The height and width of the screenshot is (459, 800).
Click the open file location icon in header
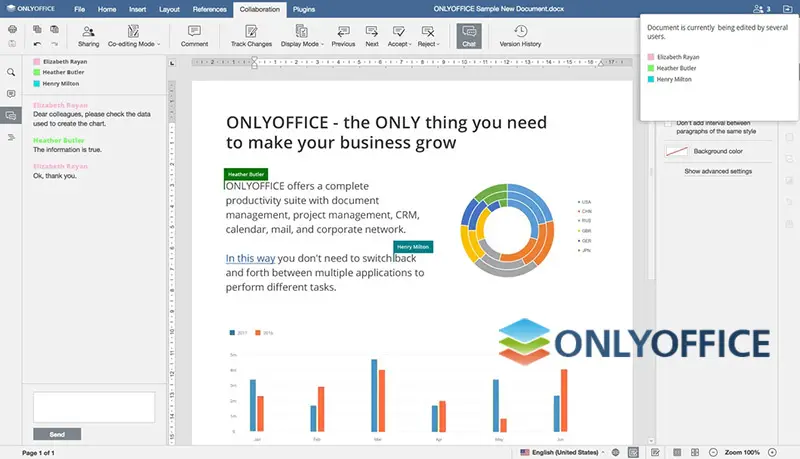click(x=787, y=9)
